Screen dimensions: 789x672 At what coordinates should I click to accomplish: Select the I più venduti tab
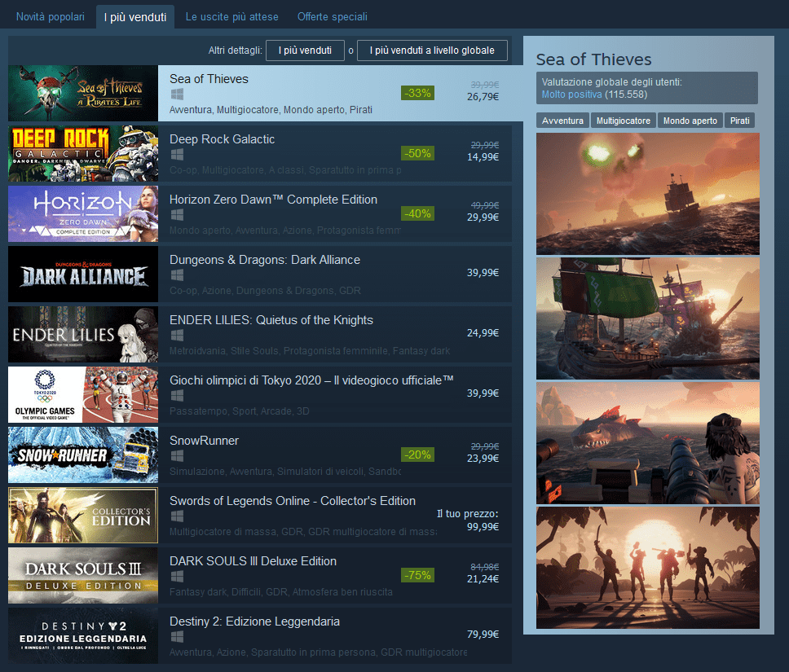[134, 17]
